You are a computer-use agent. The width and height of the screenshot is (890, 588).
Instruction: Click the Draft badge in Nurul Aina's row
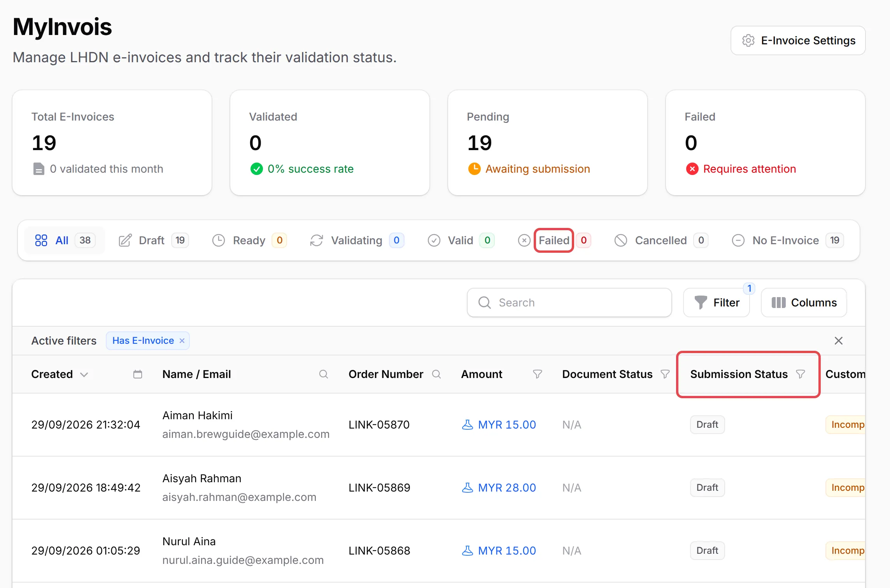point(707,551)
